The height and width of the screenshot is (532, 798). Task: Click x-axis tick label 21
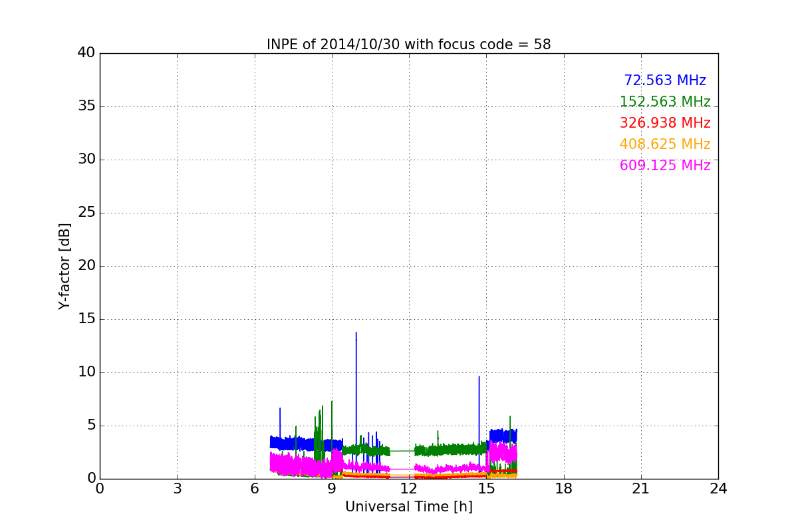click(x=641, y=488)
